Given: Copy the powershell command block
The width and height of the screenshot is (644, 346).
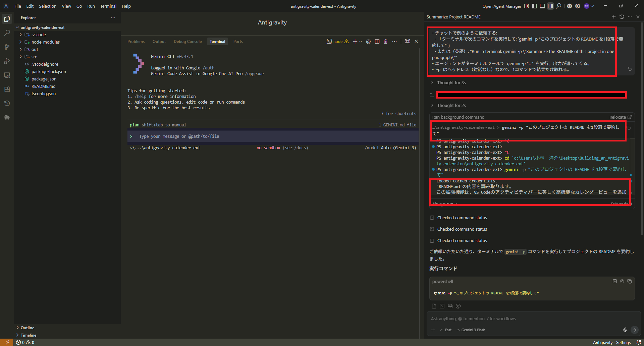Looking at the screenshot, I should (630, 281).
